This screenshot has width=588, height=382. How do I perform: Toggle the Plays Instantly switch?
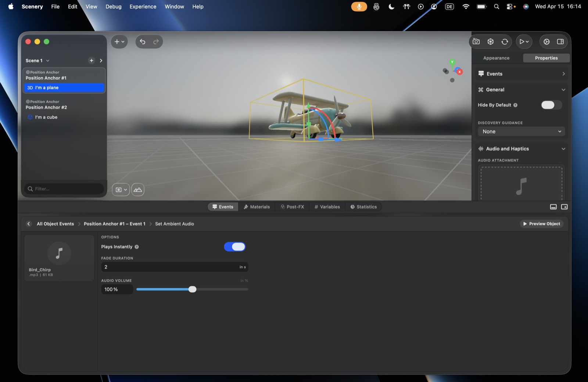[x=235, y=247]
